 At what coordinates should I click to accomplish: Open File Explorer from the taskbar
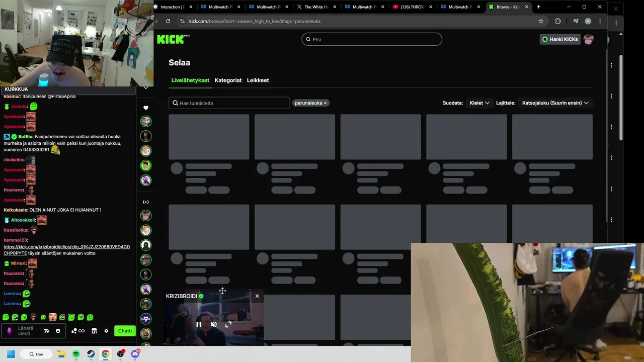(x=61, y=354)
